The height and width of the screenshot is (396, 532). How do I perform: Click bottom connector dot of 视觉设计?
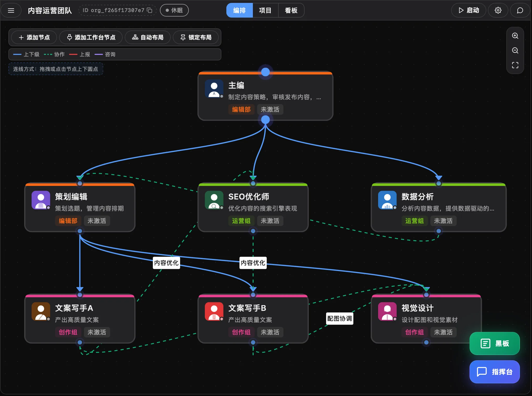pos(426,342)
